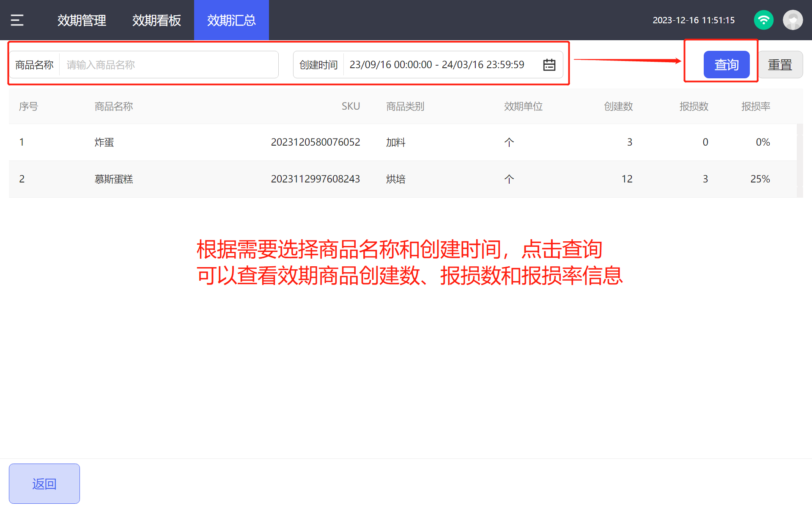
Task: Click the 创建数 column header
Action: tap(618, 106)
